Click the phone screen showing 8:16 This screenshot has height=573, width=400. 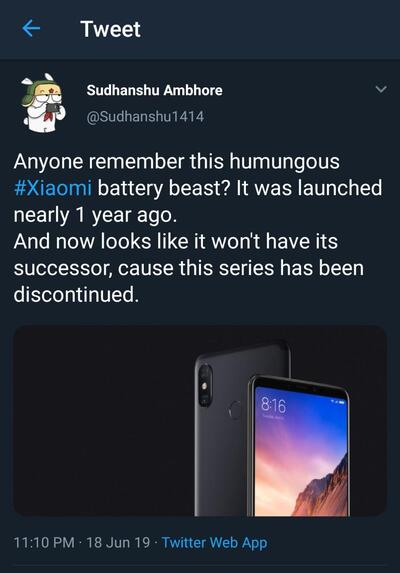click(301, 452)
